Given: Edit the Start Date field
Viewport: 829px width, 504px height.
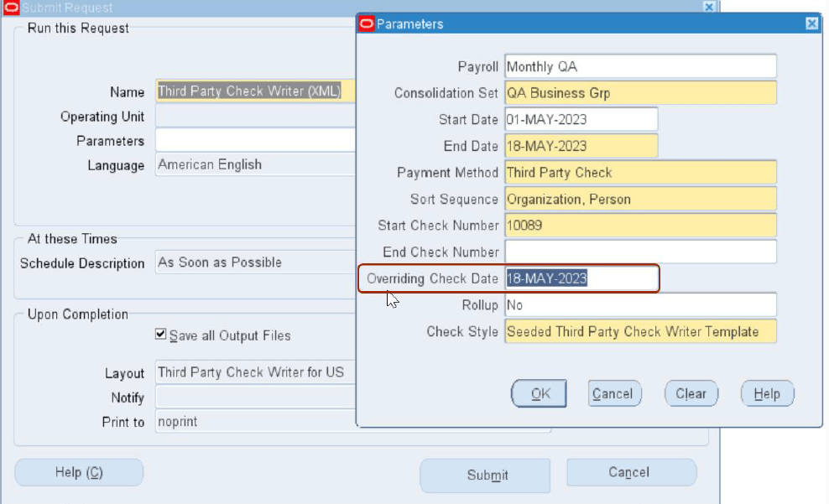Looking at the screenshot, I should tap(581, 119).
